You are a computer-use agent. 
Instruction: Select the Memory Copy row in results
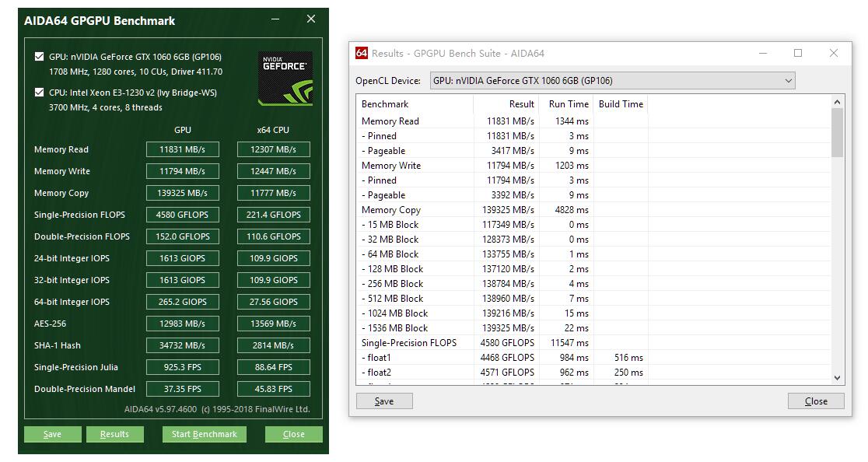click(x=391, y=210)
